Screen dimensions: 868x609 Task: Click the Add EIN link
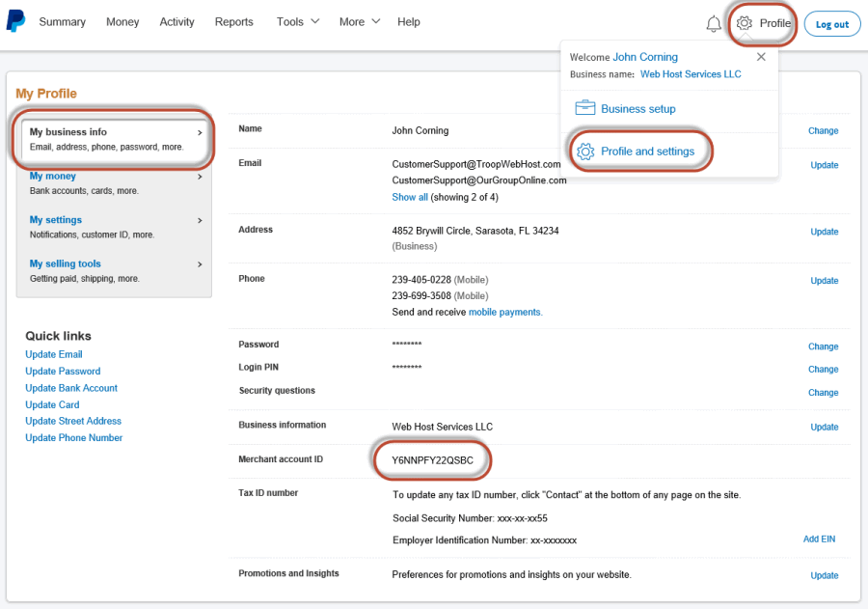[x=819, y=539]
